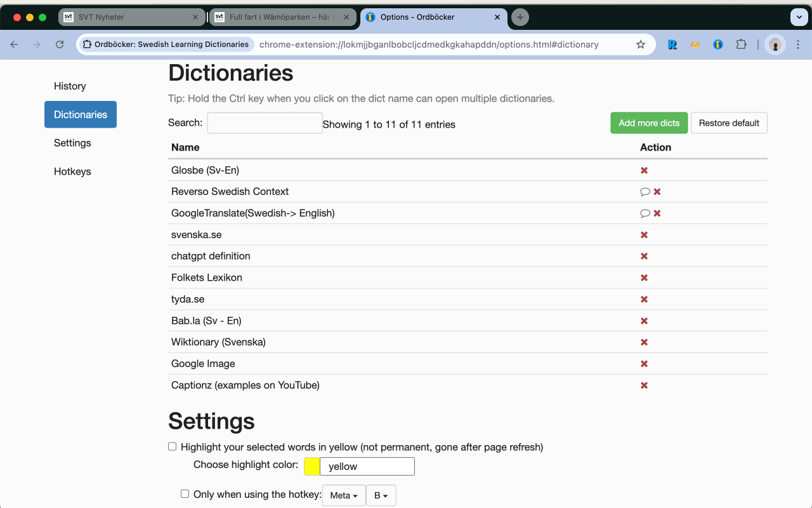Remove the GoogleTranslate dictionary

tap(657, 213)
